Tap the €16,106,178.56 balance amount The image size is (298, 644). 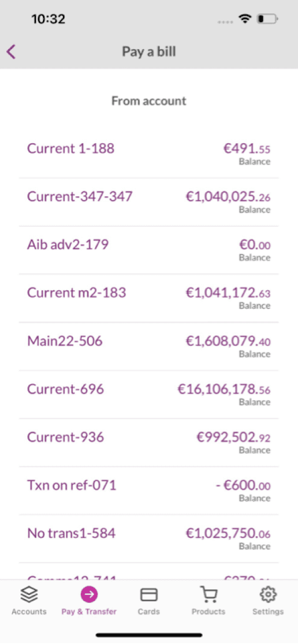tap(224, 389)
